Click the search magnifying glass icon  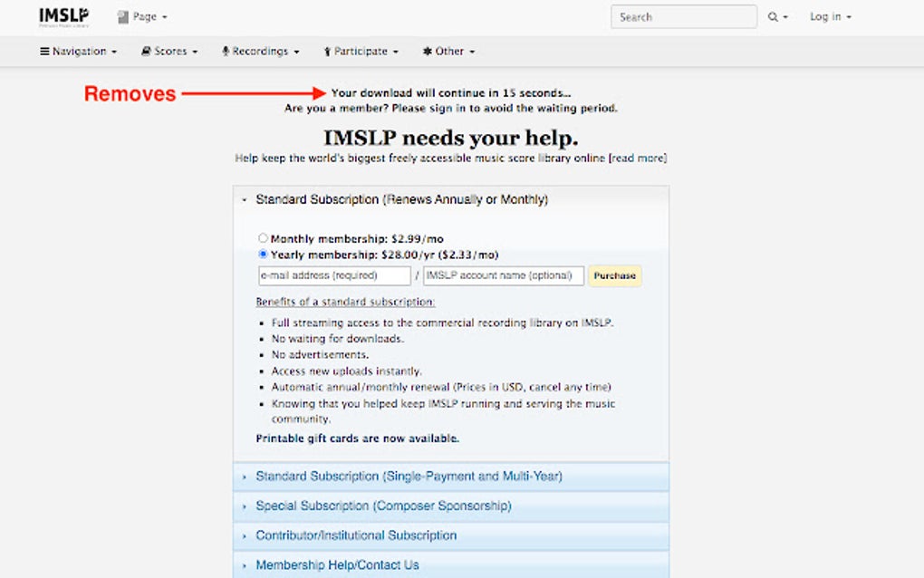coord(771,16)
